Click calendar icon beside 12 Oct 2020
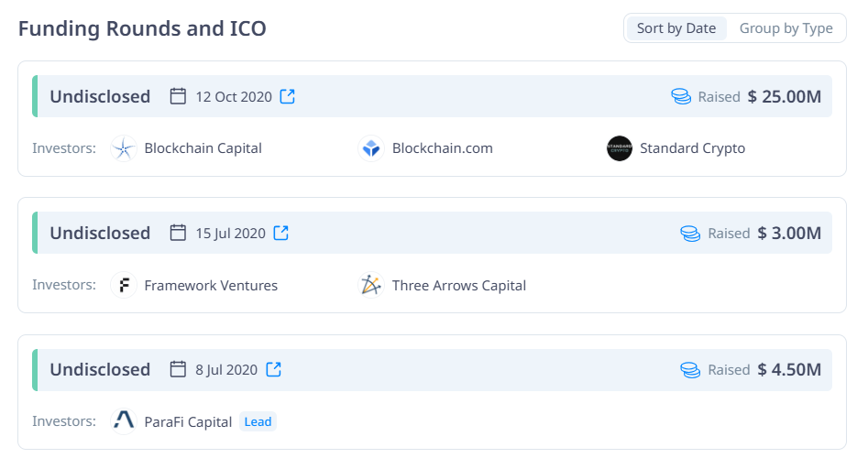The height and width of the screenshot is (458, 868). (x=178, y=96)
